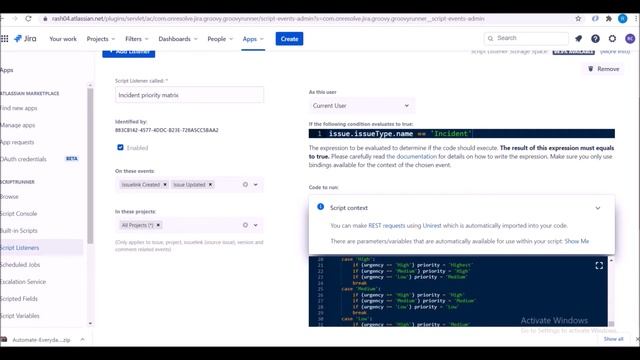Click Show all downloads
This screenshot has height=360, width=640.
613,339
